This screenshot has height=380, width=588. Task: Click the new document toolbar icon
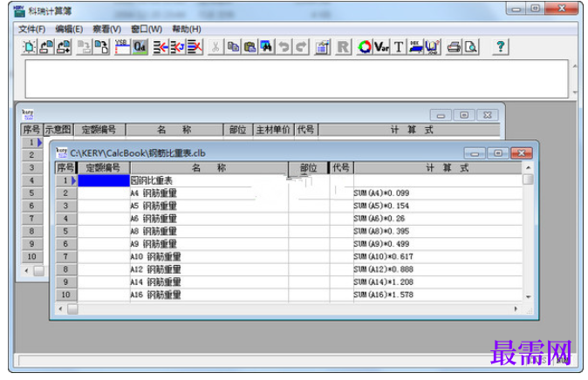click(29, 47)
